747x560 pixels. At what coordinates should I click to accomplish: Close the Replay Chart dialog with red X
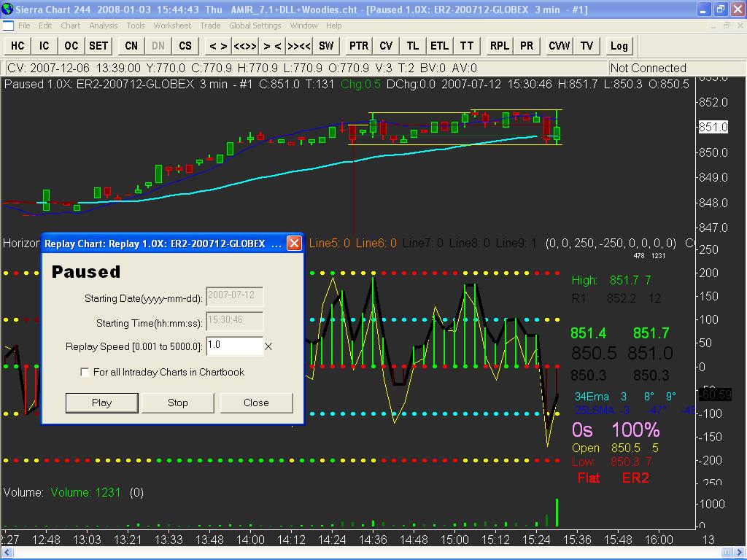295,244
